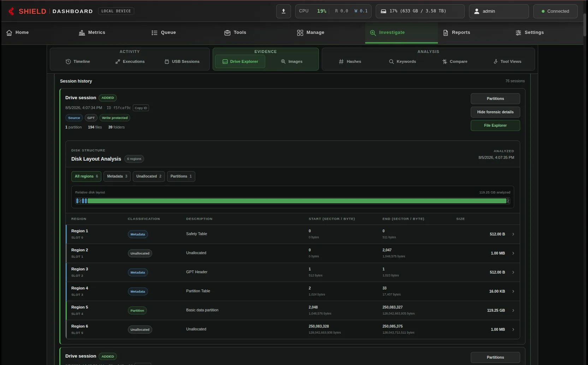Filter regions by Unallocated
Image resolution: width=588 pixels, height=365 pixels.
[149, 176]
